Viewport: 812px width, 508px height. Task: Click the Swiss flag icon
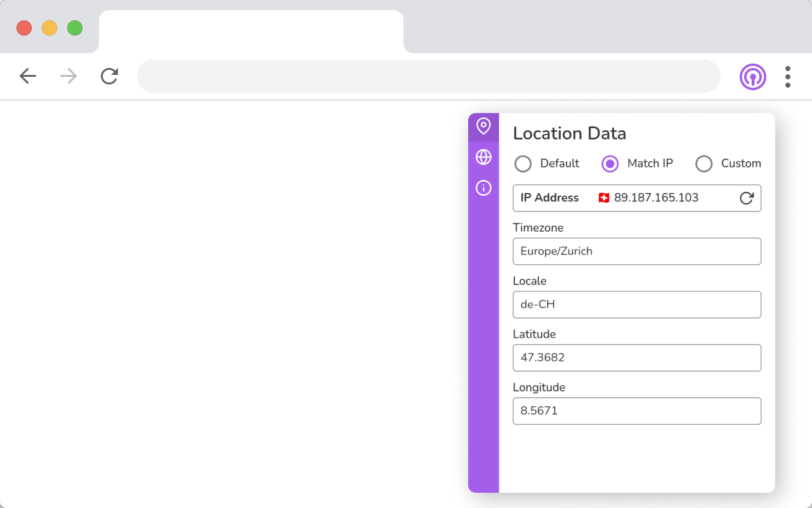(x=604, y=198)
